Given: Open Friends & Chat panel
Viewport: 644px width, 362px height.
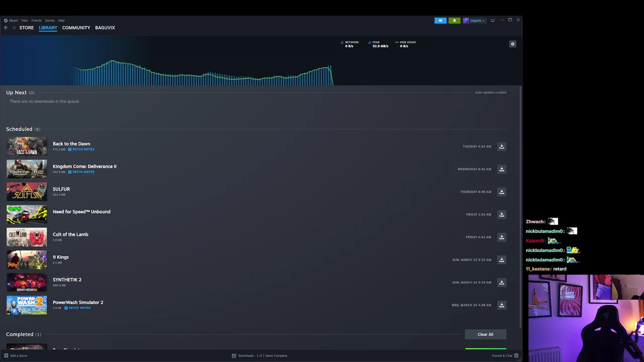Looking at the screenshot, I should coord(505,355).
